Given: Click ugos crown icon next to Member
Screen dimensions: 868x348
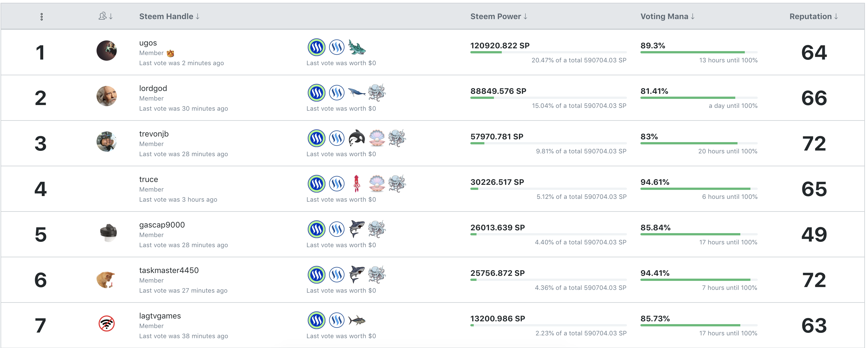Looking at the screenshot, I should [x=171, y=53].
